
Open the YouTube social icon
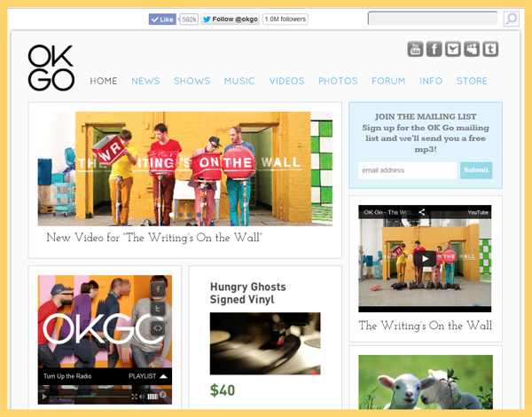pos(415,49)
